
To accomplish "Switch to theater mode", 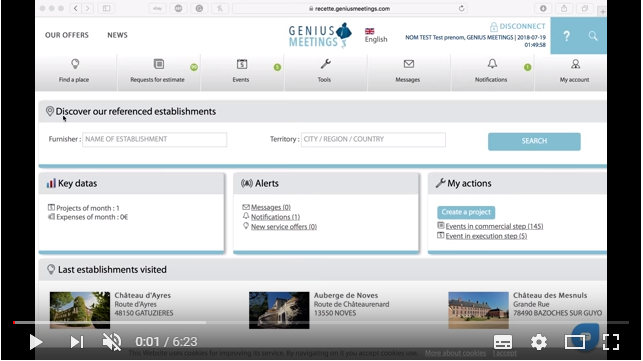I will coord(575,342).
